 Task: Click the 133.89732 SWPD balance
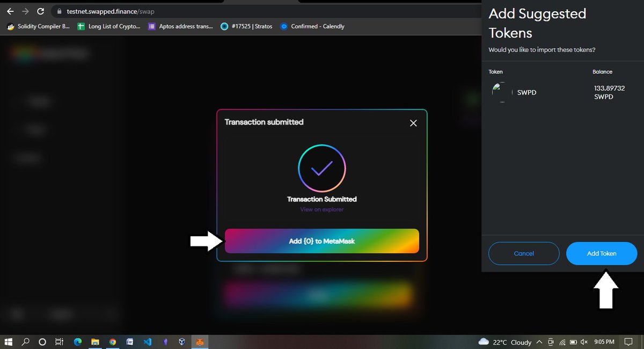(609, 92)
